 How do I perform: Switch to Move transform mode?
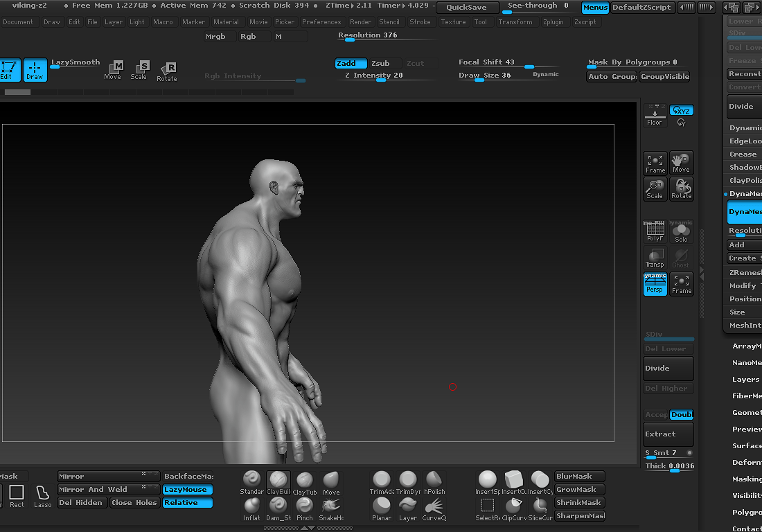tap(113, 70)
